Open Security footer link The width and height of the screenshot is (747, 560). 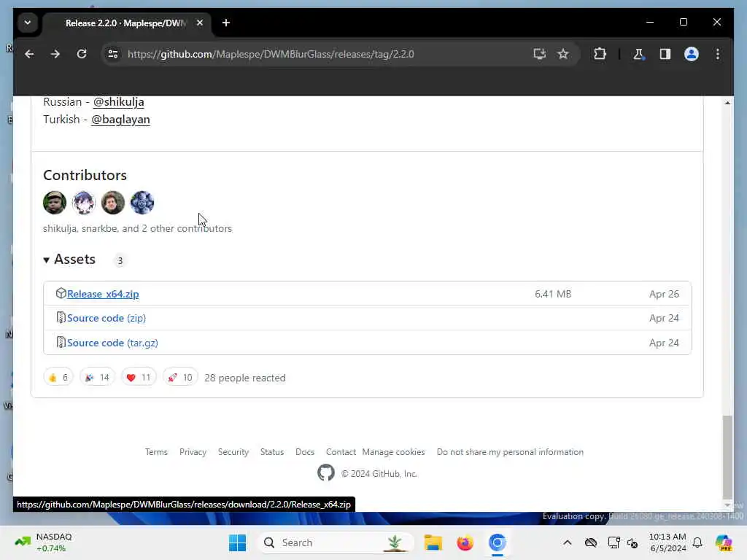233,452
